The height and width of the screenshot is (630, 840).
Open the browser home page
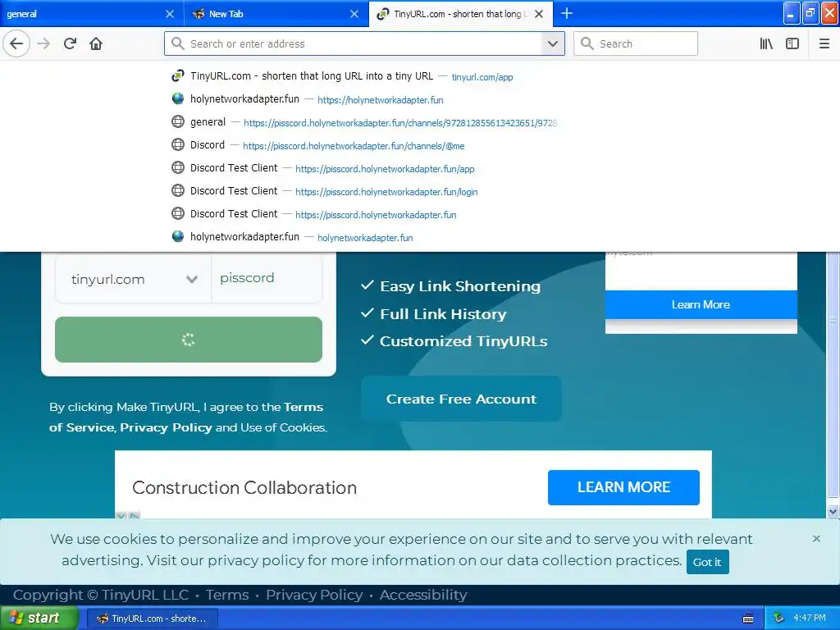click(96, 43)
